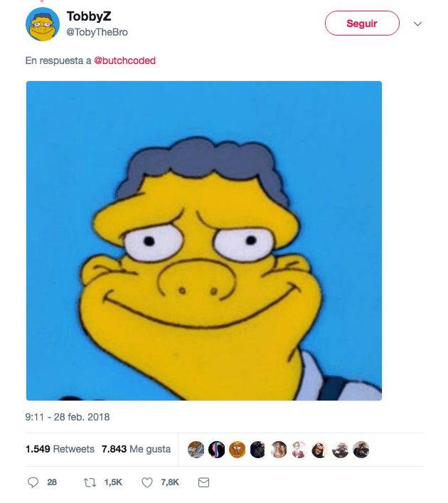448x503 pixels.
Task: Click the first liker avatar in the row
Action: [x=196, y=450]
